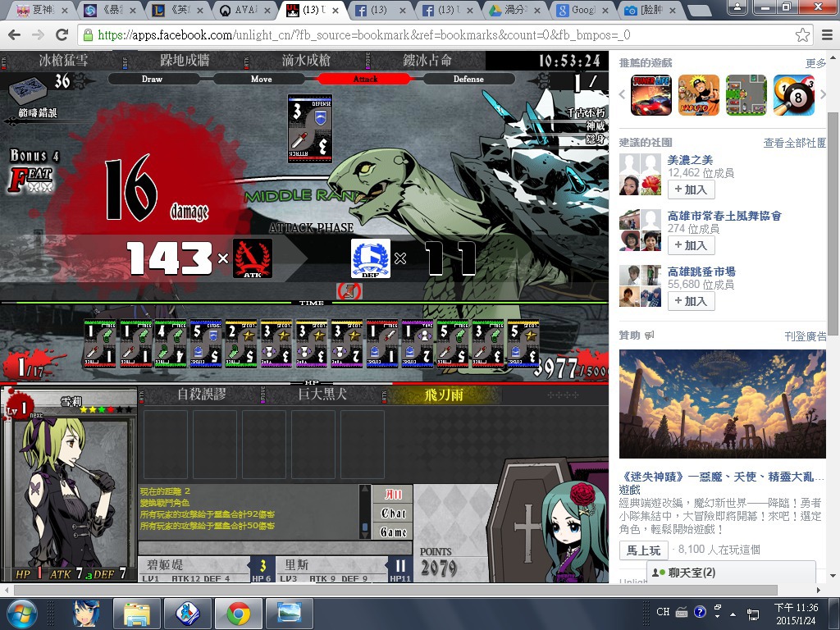840x630 pixels.
Task: Switch to the AVA browser tab
Action: [x=247, y=10]
